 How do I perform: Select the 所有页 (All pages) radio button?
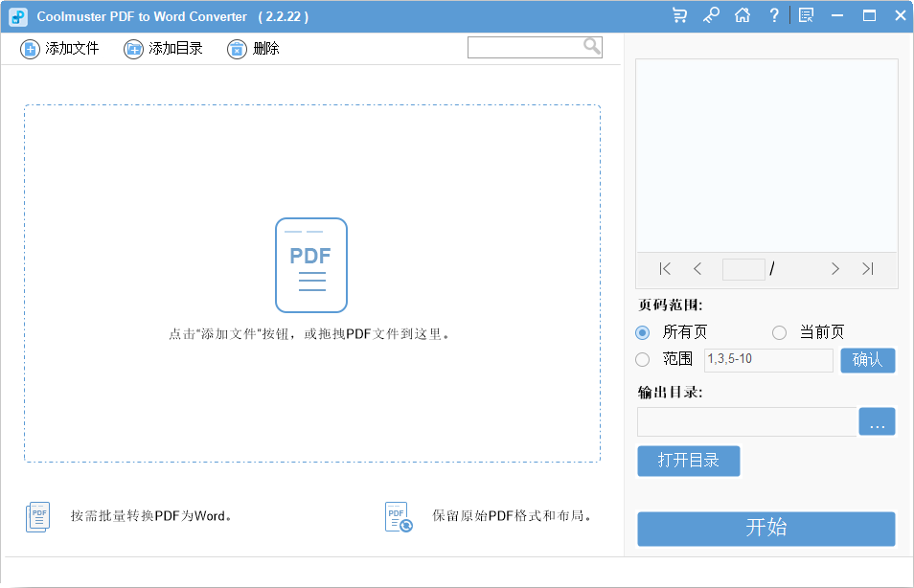642,332
